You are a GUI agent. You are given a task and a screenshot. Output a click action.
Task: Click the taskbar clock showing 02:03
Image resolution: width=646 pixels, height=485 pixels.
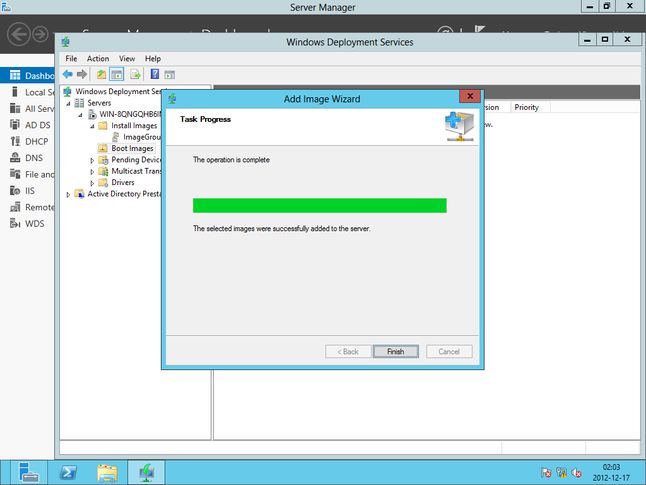coord(611,473)
